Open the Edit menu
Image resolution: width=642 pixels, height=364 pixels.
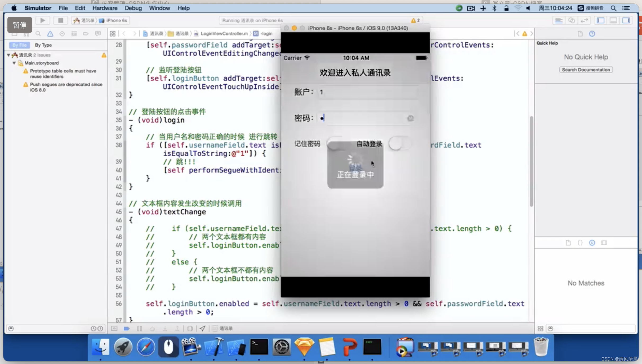[80, 8]
